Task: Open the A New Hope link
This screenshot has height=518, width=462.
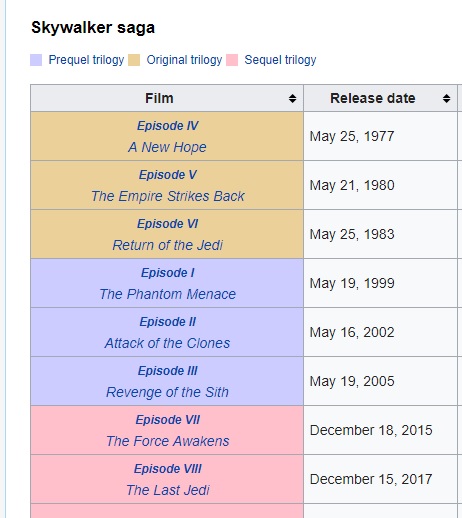Action: coord(167,147)
